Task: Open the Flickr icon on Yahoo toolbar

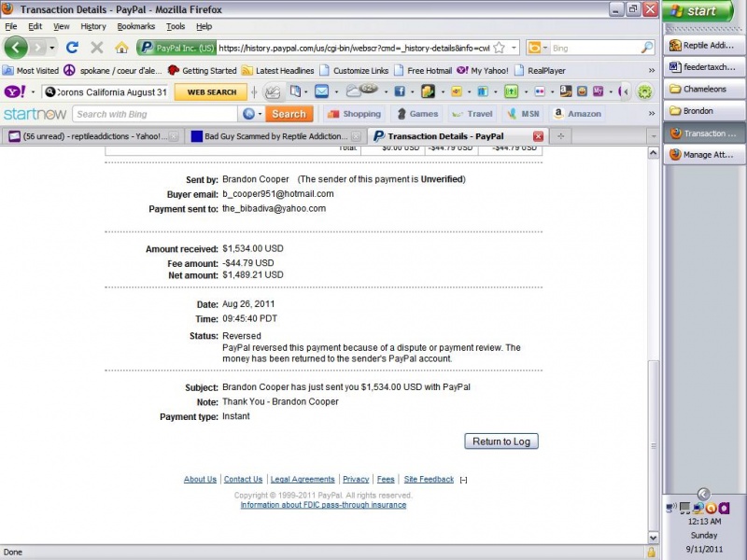Action: click(x=540, y=91)
